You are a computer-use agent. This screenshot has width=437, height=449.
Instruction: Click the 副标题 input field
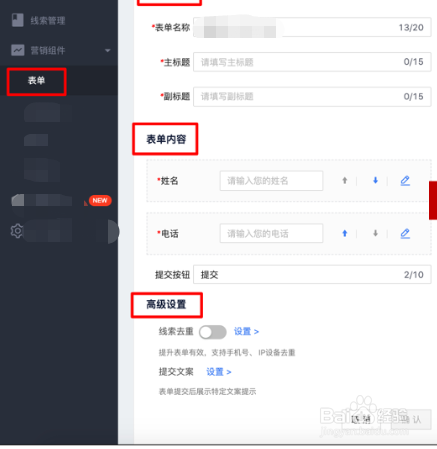click(x=312, y=97)
